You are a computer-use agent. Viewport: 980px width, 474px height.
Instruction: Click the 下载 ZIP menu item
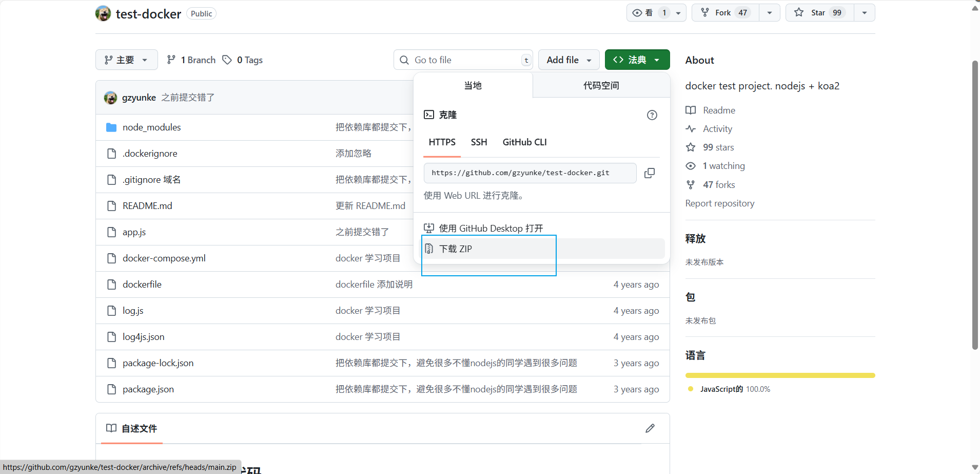(x=542, y=249)
